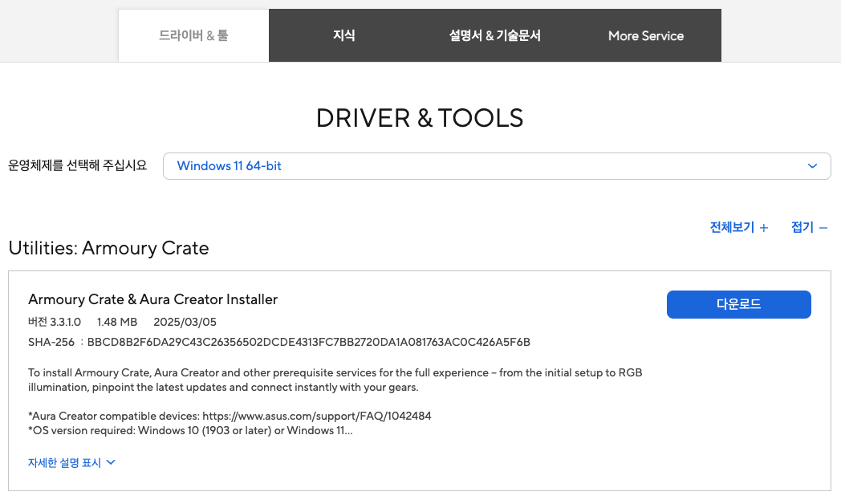Click the SHA-256 hash value text

click(x=308, y=342)
